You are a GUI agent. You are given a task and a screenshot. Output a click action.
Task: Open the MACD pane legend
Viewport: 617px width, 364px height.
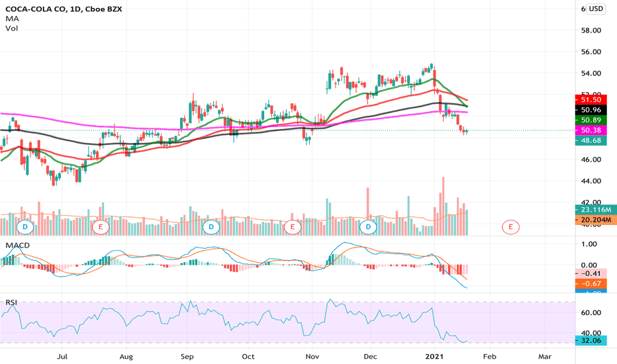[17, 245]
